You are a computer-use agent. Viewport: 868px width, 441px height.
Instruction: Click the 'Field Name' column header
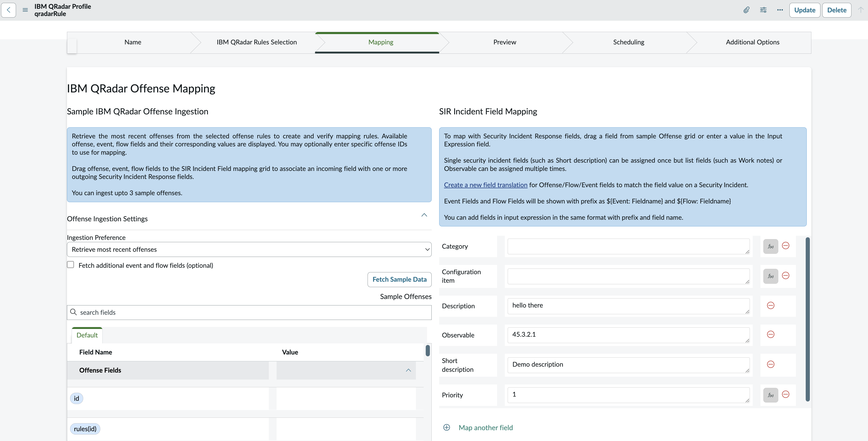pos(96,352)
